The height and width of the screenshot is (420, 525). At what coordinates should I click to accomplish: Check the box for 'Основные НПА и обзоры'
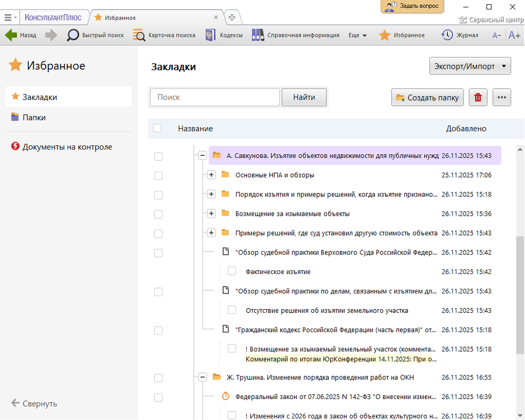tap(158, 175)
